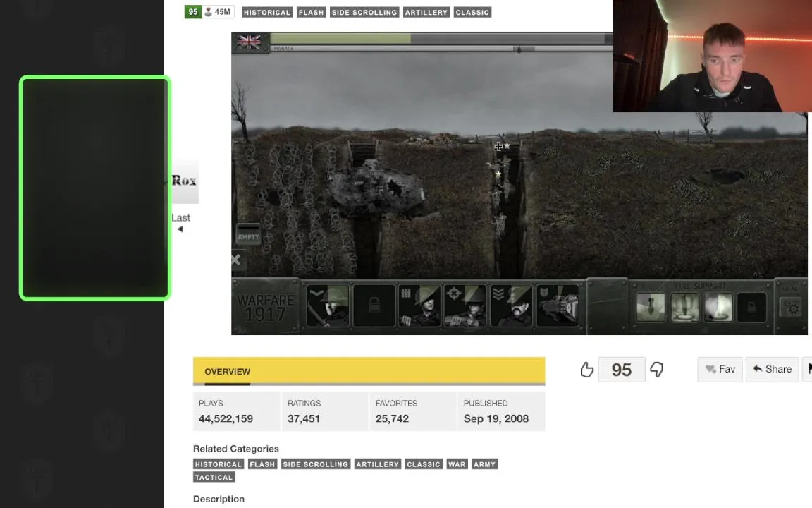Open the OVERVIEW tab
The height and width of the screenshot is (508, 812).
pyautogui.click(x=227, y=372)
